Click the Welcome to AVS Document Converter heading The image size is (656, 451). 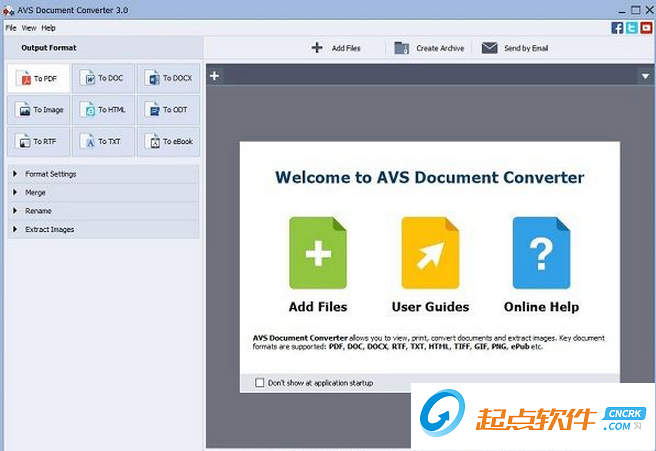pyautogui.click(x=430, y=177)
